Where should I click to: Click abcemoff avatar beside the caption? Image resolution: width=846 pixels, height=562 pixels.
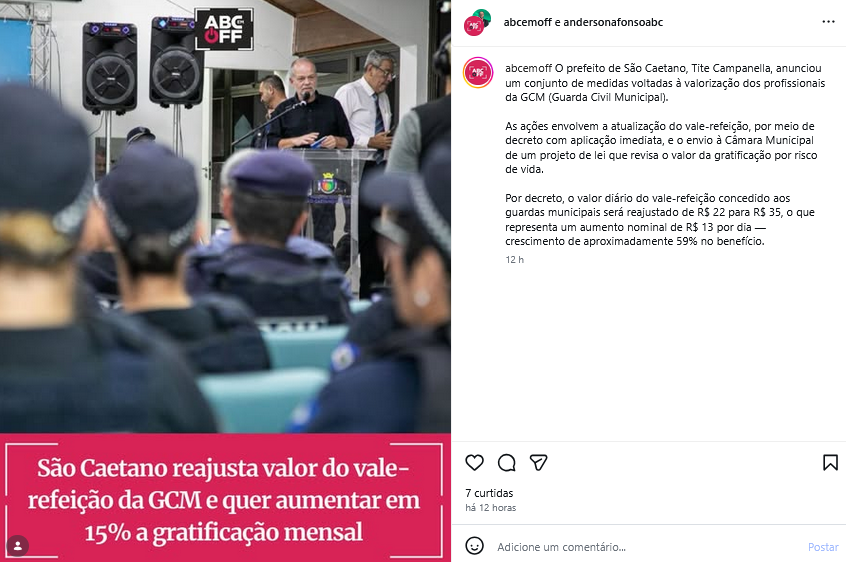(478, 72)
